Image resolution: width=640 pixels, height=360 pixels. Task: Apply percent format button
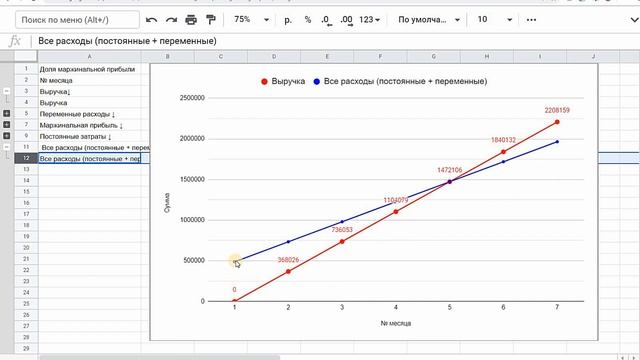click(308, 20)
